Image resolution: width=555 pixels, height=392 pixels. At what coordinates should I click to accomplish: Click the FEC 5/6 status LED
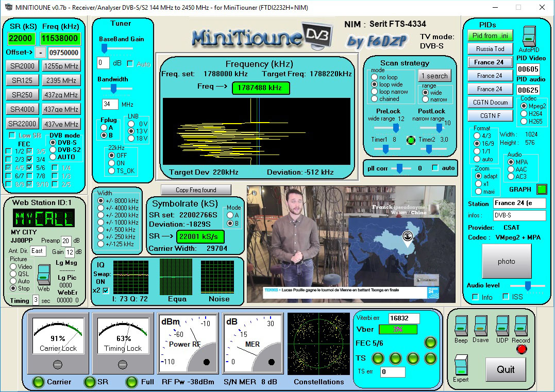pyautogui.click(x=430, y=343)
